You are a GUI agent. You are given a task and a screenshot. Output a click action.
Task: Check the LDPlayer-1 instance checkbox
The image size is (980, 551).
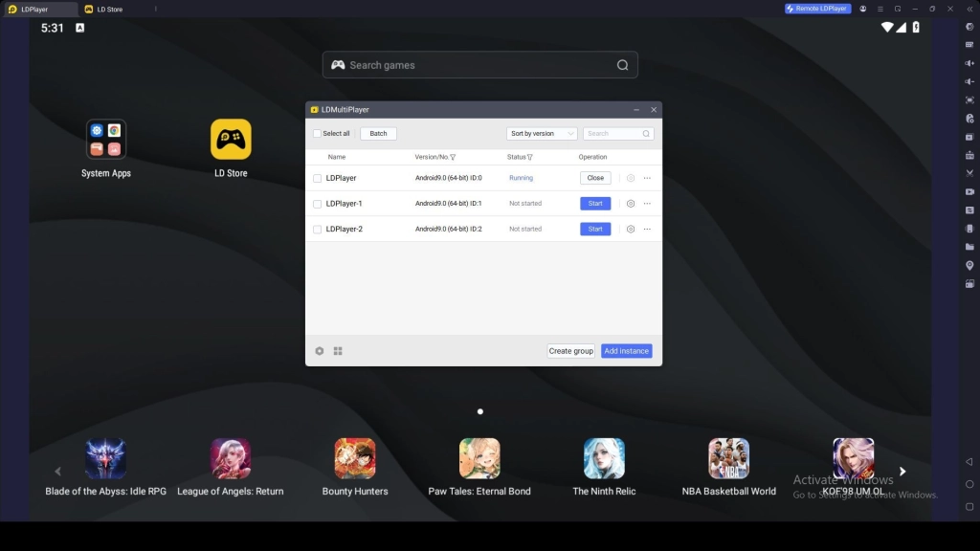click(317, 204)
